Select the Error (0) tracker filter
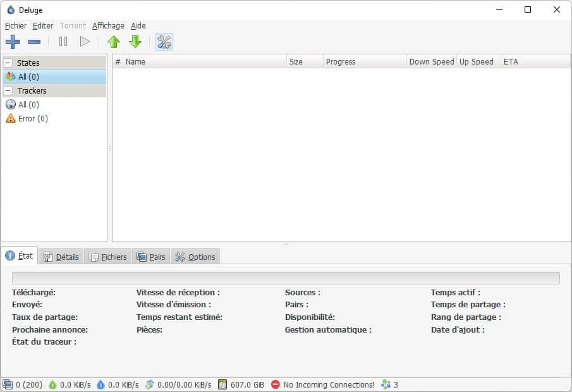Image resolution: width=572 pixels, height=392 pixels. 55,119
